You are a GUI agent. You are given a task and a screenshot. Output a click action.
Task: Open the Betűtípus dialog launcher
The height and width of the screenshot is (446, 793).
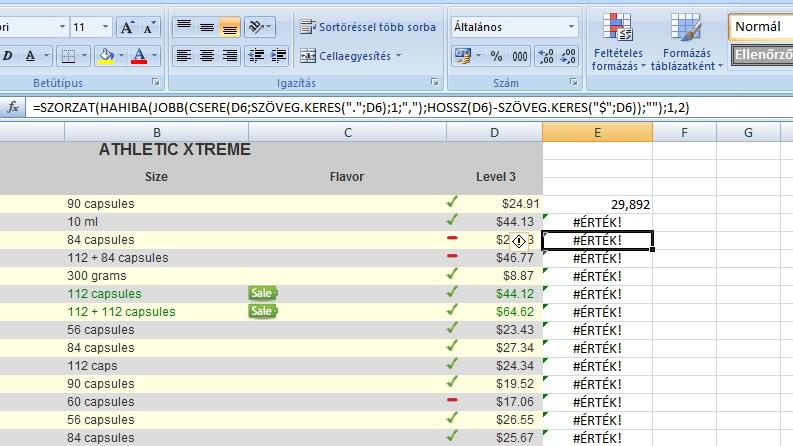point(156,82)
